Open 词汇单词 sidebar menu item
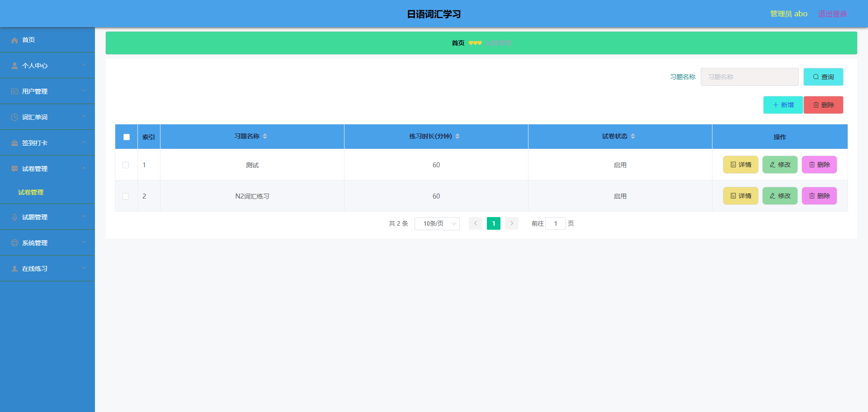This screenshot has height=412, width=868. (47, 118)
